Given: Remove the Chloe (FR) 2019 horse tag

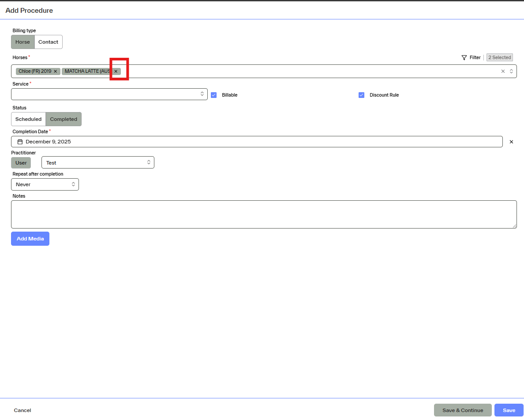Looking at the screenshot, I should pyautogui.click(x=56, y=71).
